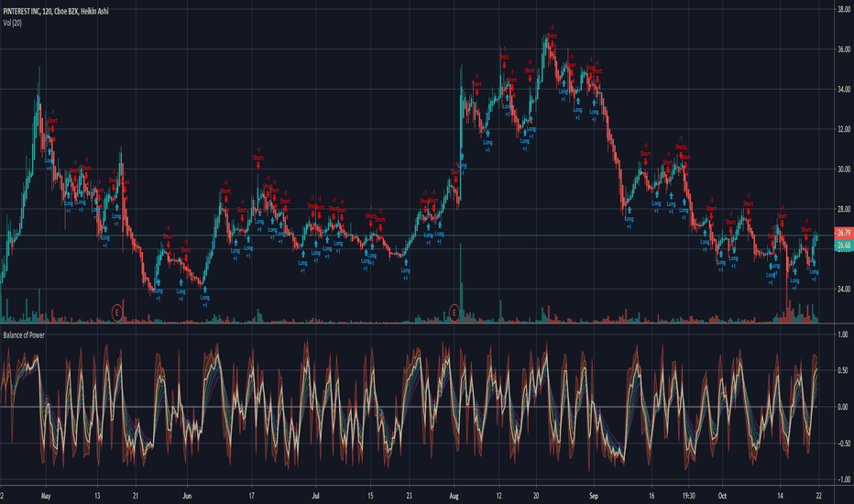Click the 17 date label on time axis
The width and height of the screenshot is (854, 504).
pyautogui.click(x=251, y=496)
